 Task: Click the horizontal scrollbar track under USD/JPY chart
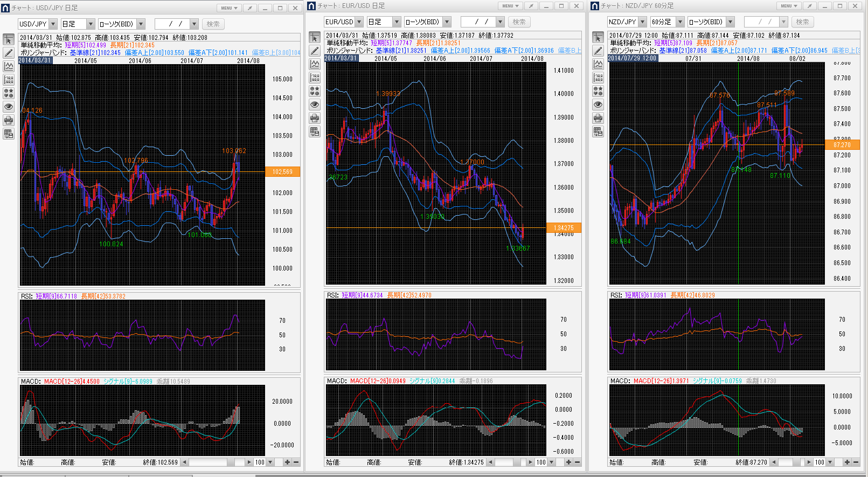click(x=207, y=462)
